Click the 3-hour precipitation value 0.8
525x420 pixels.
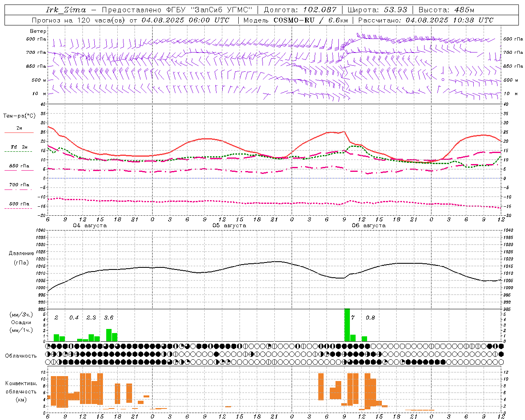click(370, 318)
